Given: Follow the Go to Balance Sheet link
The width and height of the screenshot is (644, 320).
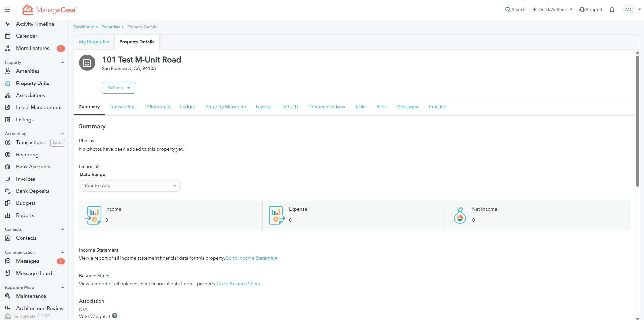Looking at the screenshot, I should 239,284.
